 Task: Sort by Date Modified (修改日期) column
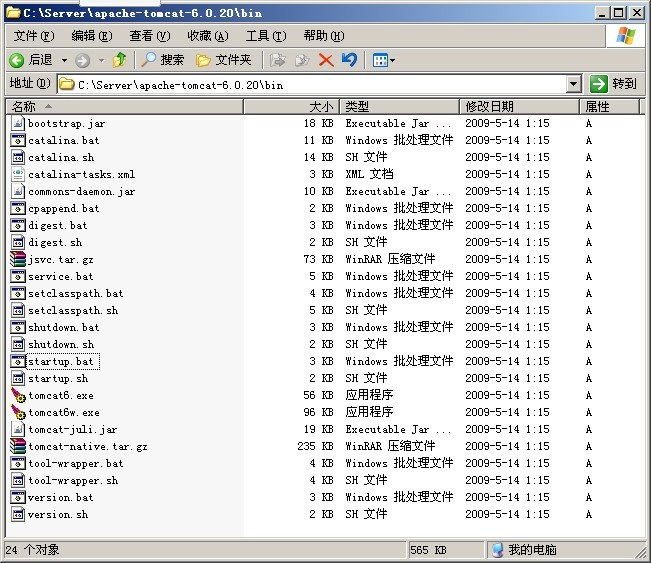tap(519, 107)
